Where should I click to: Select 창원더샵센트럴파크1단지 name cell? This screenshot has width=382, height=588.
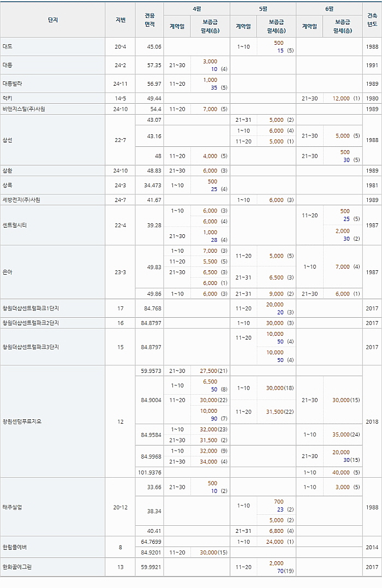tap(53, 308)
